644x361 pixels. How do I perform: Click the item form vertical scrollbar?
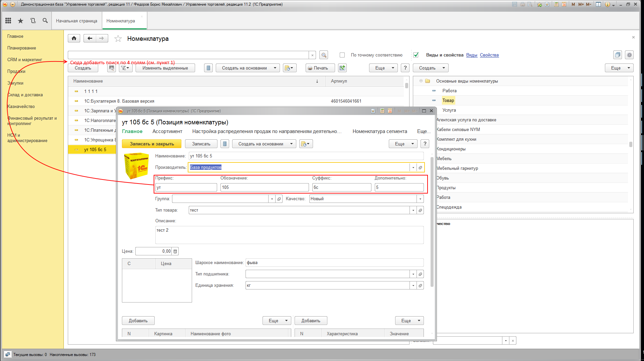coord(432,221)
